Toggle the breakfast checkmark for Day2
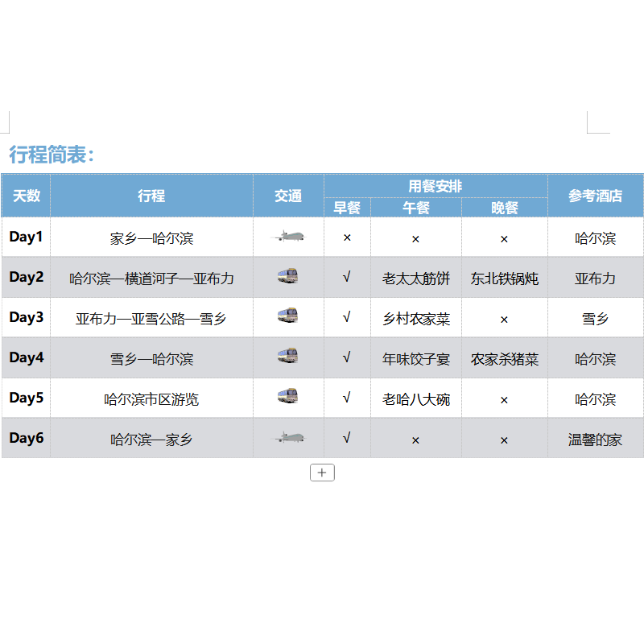This screenshot has height=644, width=644. click(x=347, y=278)
